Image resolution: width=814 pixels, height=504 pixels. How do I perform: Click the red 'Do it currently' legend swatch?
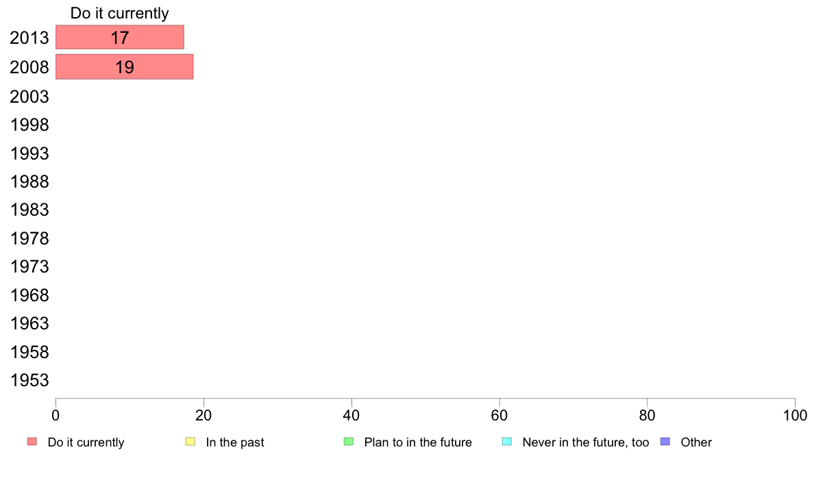pyautogui.click(x=32, y=442)
